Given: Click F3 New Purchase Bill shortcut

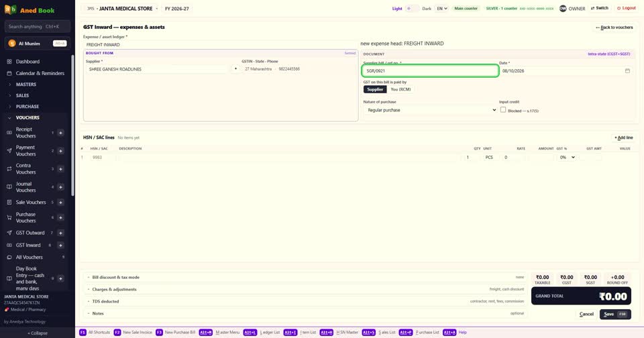Looking at the screenshot, I should click(x=175, y=332).
